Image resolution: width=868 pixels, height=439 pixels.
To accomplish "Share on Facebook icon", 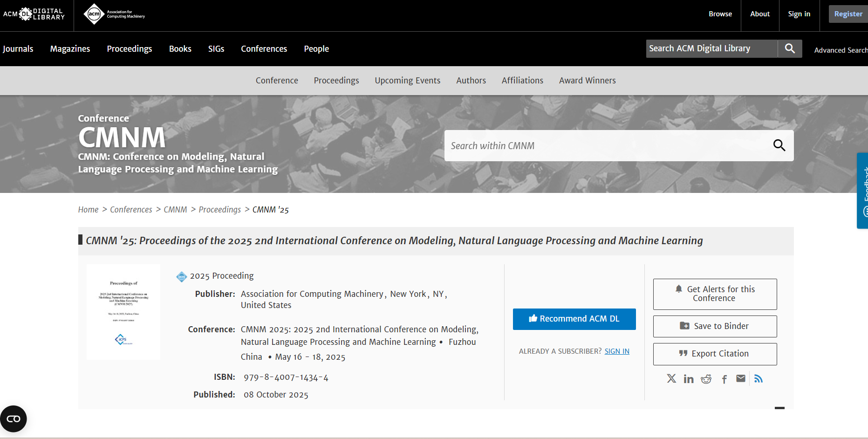I will click(724, 379).
